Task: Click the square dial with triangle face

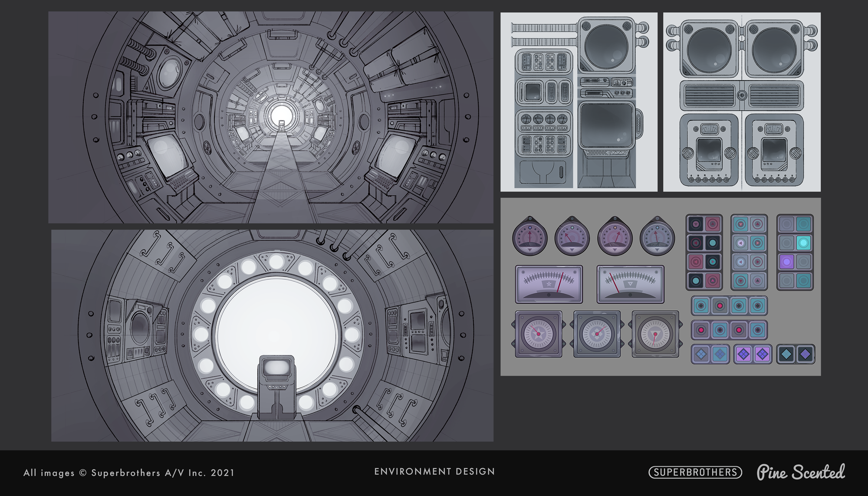Action: coord(655,334)
